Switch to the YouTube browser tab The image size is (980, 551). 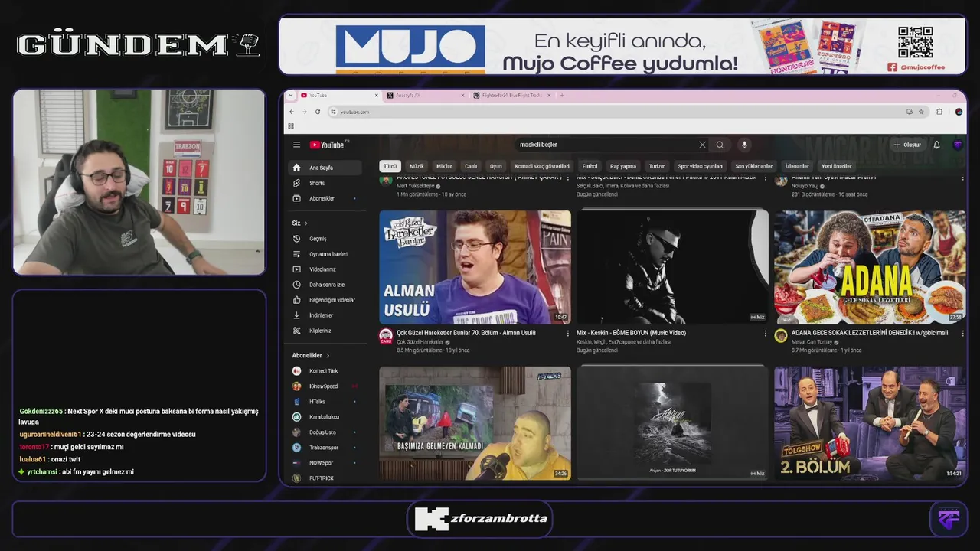pyautogui.click(x=339, y=96)
